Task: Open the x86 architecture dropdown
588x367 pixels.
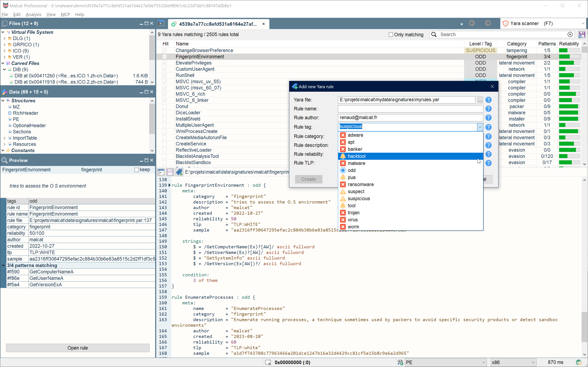Action: point(533,362)
